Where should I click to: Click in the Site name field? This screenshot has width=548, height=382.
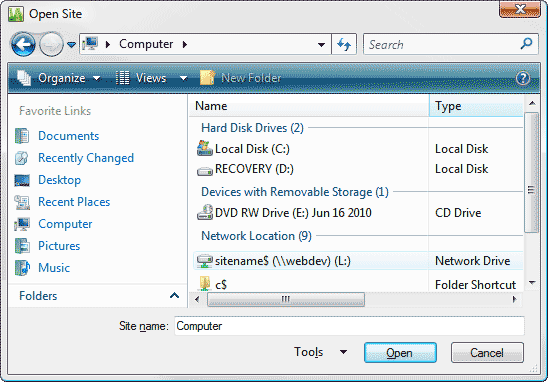349,326
